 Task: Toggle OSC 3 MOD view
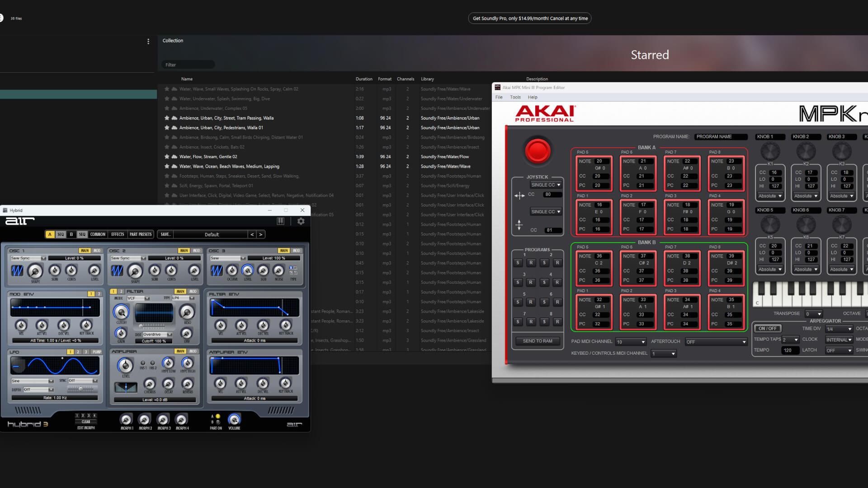[296, 251]
